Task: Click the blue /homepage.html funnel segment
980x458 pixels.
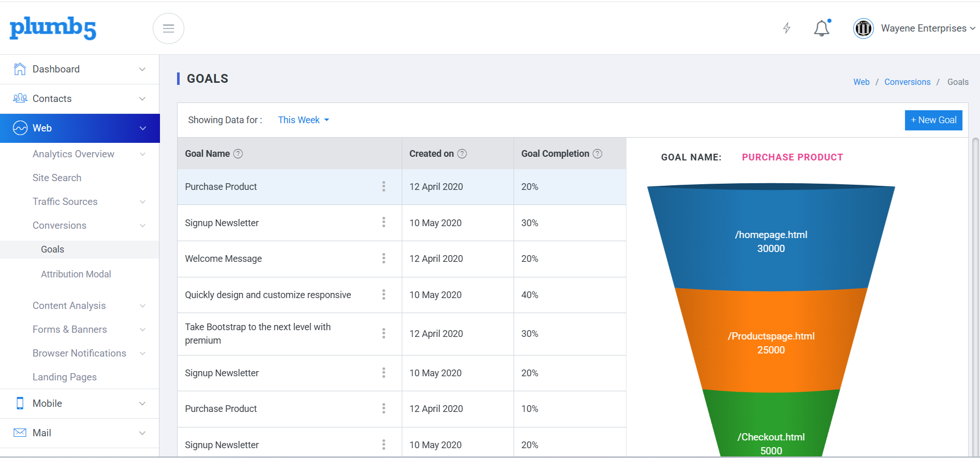Action: tap(771, 238)
